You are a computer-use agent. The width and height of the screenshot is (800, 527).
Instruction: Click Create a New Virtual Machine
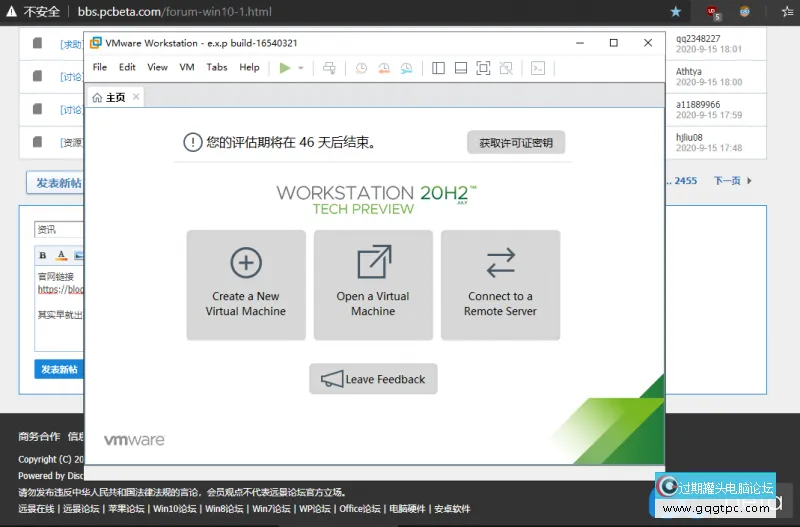(246, 285)
